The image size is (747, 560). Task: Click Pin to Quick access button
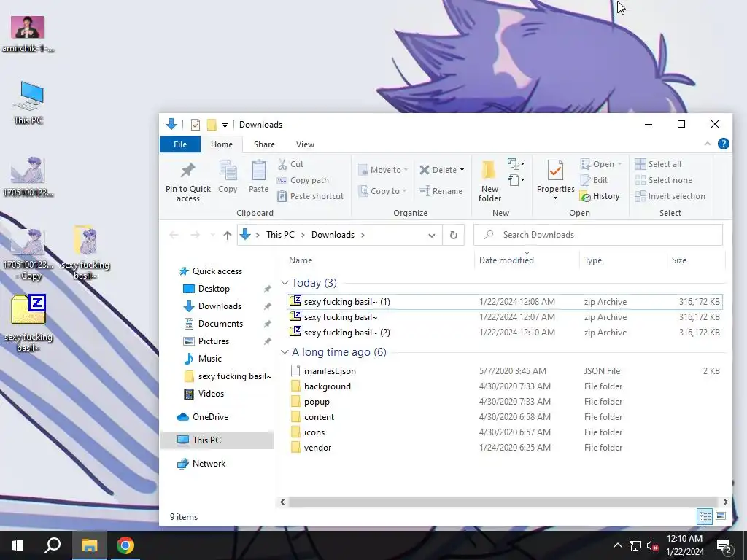tap(187, 182)
